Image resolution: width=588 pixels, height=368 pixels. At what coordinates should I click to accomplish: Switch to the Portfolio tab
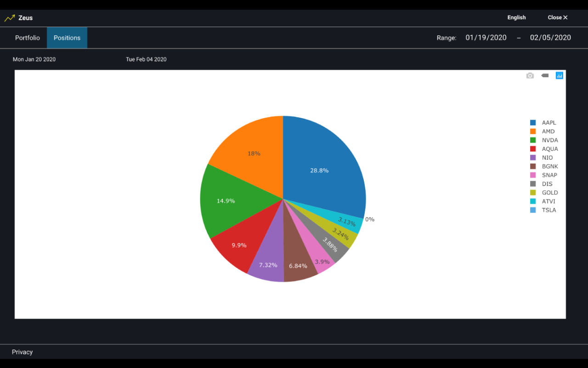click(x=28, y=38)
